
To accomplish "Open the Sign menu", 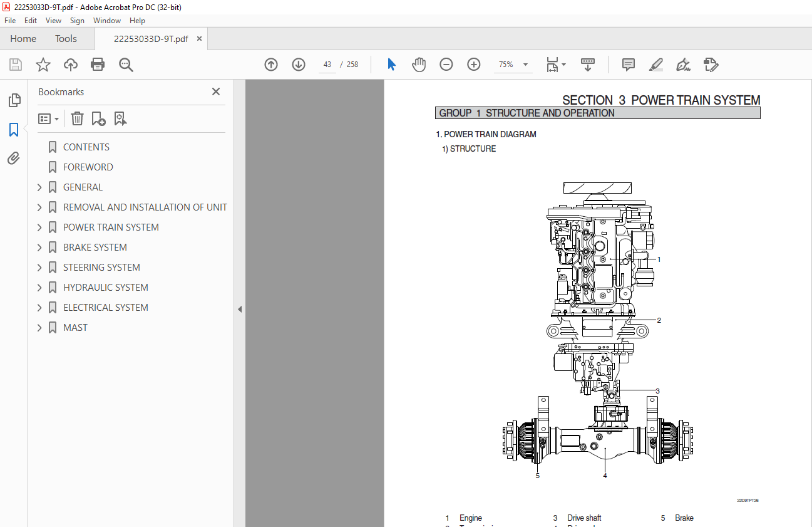I will (77, 21).
